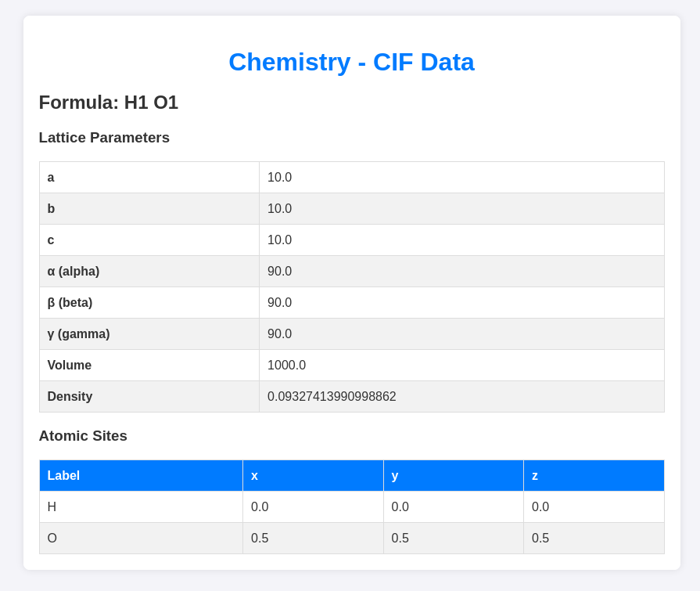Image resolution: width=700 pixels, height=591 pixels.
Task: Select the gamma value 90.0
Action: pos(279,333)
